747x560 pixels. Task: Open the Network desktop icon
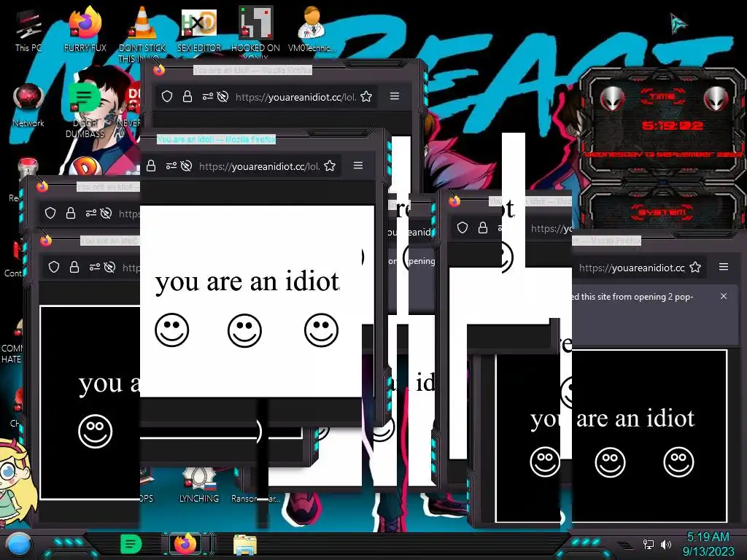(x=28, y=105)
